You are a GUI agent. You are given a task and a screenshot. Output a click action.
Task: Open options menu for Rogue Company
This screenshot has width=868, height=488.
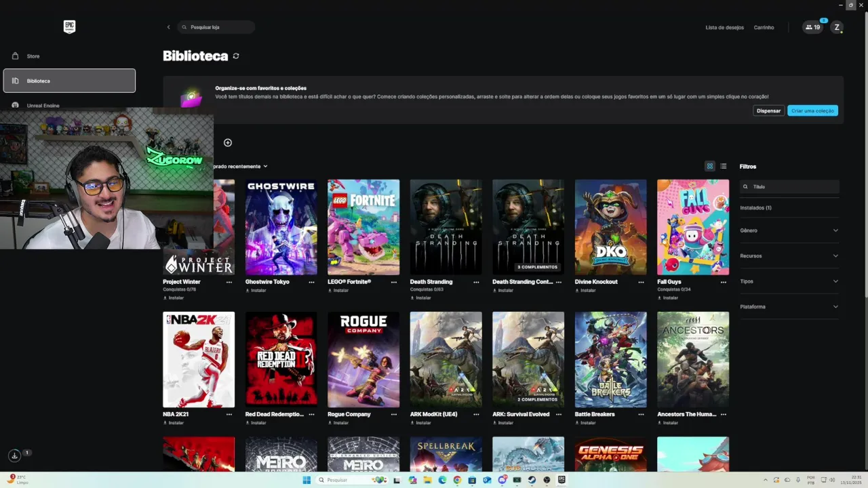(394, 414)
